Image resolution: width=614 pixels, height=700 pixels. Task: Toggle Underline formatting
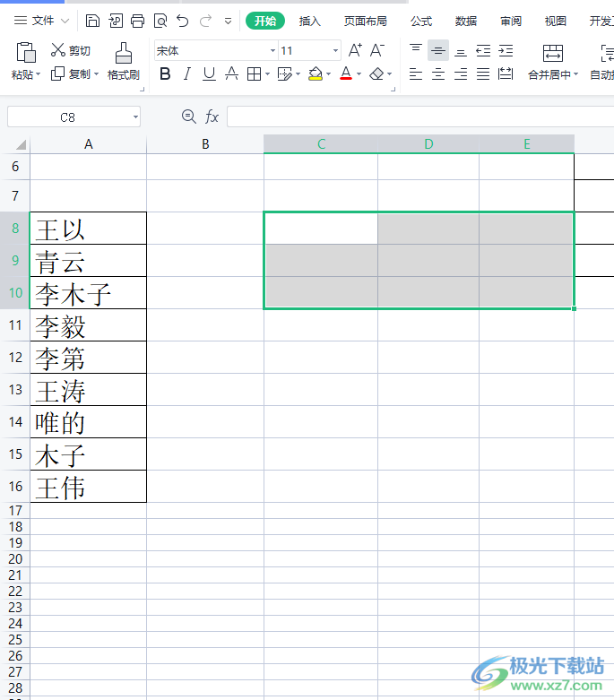(x=209, y=73)
